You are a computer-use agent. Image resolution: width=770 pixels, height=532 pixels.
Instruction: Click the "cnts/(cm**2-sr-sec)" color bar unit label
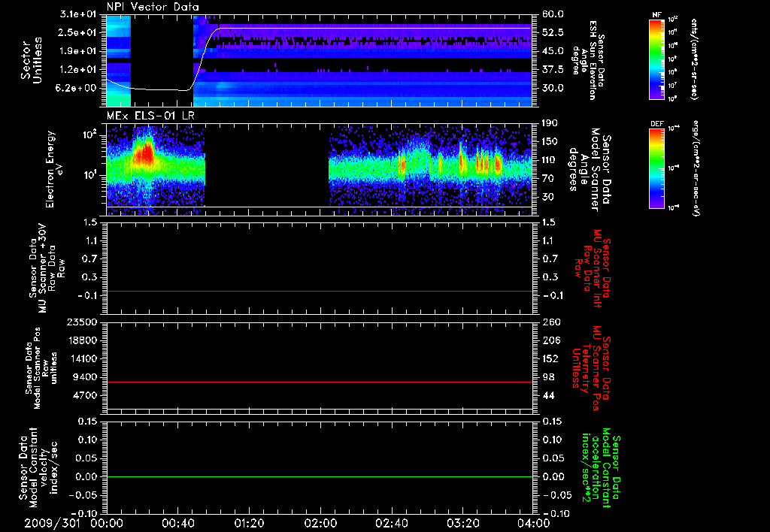(694, 59)
